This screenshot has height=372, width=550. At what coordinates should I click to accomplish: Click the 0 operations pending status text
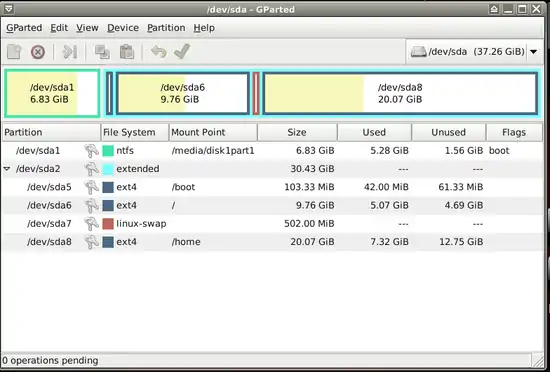pyautogui.click(x=50, y=360)
